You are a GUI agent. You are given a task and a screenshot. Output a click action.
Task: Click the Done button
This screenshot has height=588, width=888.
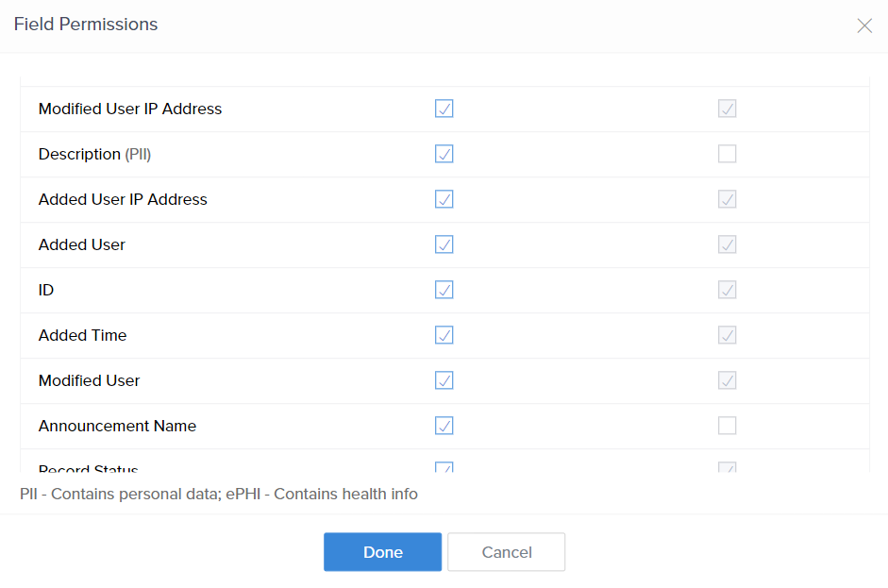(382, 552)
